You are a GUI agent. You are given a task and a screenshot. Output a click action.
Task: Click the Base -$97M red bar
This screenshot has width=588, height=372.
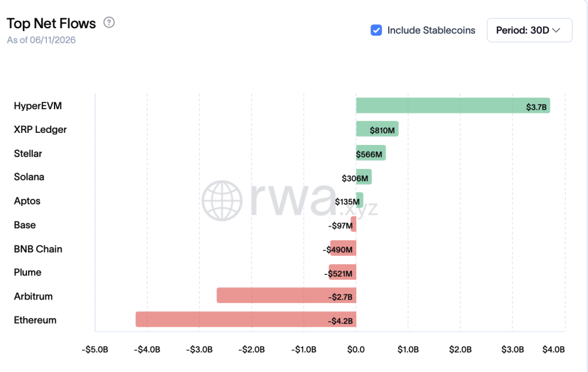pos(353,224)
